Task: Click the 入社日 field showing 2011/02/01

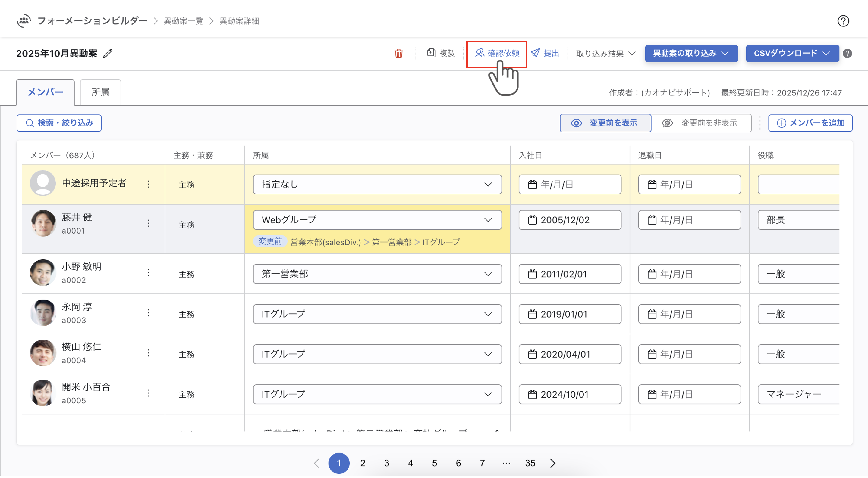Action: point(569,274)
